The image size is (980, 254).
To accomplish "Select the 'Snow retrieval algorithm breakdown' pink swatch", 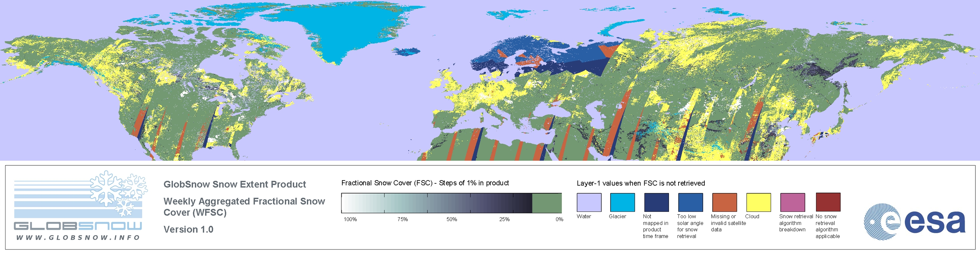I will [x=793, y=202].
